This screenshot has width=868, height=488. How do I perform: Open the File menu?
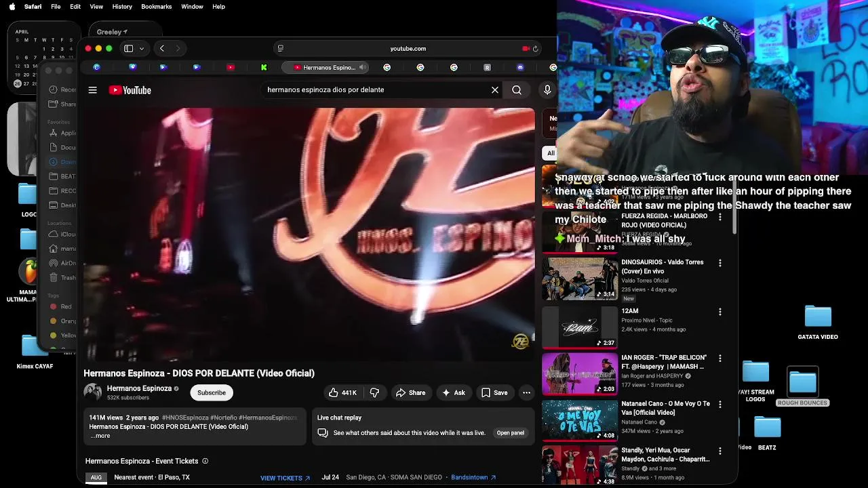click(56, 7)
